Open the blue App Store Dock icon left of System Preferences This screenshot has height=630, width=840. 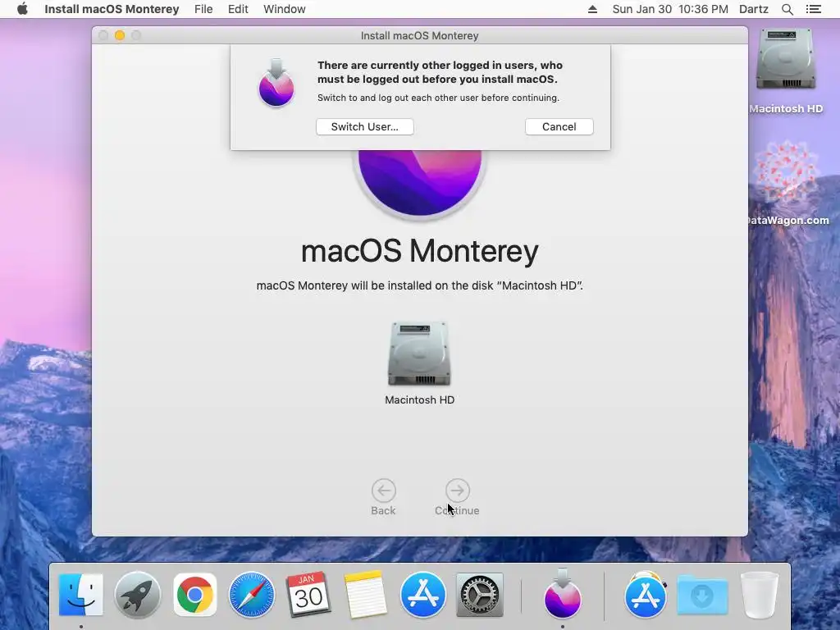(x=422, y=595)
